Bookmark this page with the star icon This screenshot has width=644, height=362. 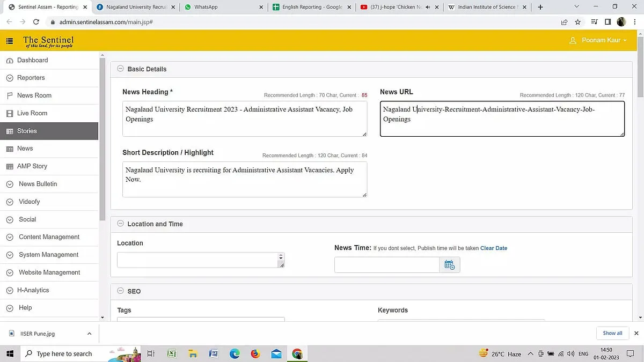coord(578,22)
